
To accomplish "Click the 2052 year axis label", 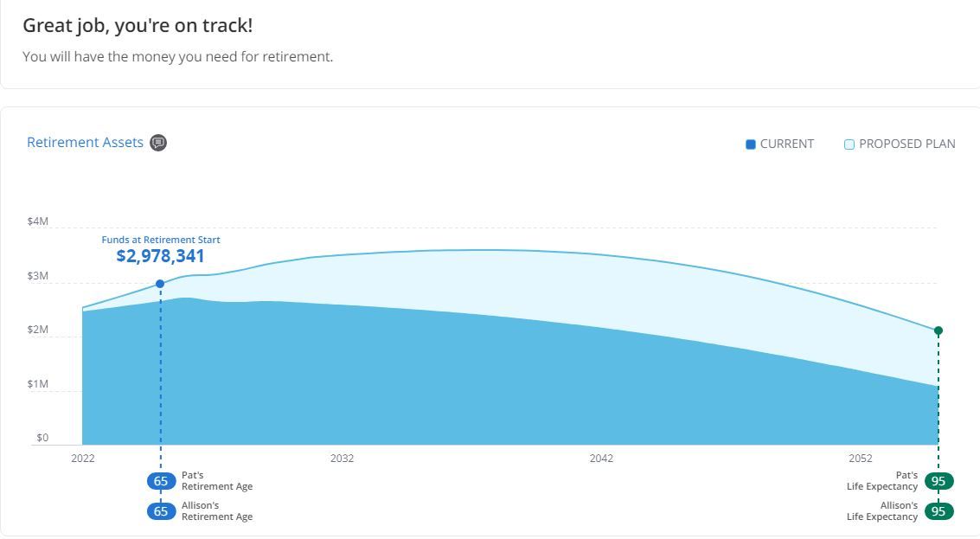I will coord(861,459).
